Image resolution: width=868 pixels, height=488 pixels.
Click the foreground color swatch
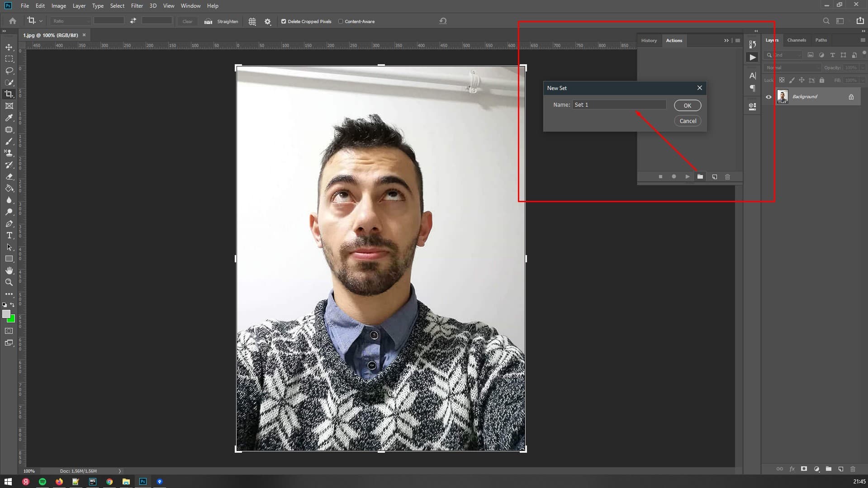pos(6,314)
